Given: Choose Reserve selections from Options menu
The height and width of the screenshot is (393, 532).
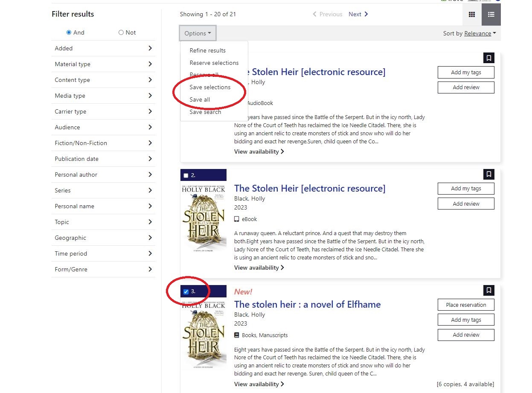Looking at the screenshot, I should tap(214, 63).
